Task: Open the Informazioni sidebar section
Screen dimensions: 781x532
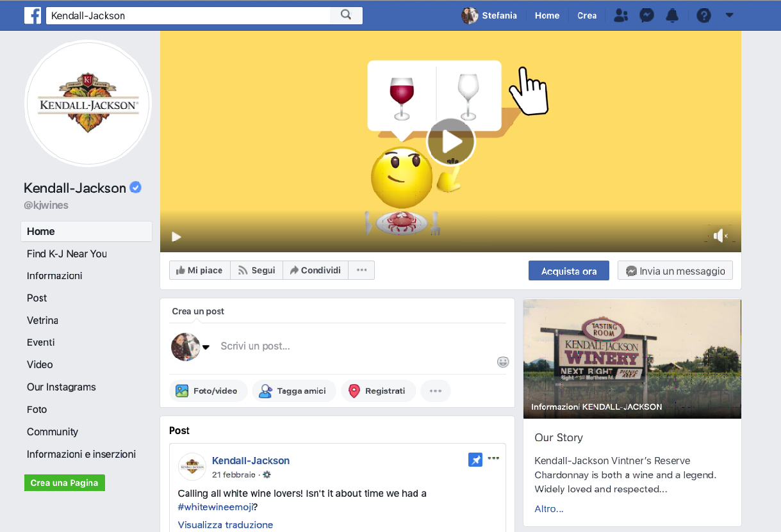Action: tap(54, 276)
